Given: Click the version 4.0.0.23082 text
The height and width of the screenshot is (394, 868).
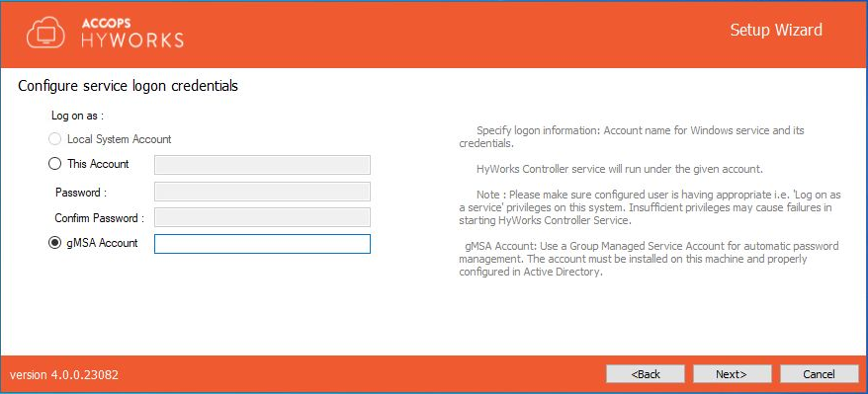Looking at the screenshot, I should pos(64,374).
